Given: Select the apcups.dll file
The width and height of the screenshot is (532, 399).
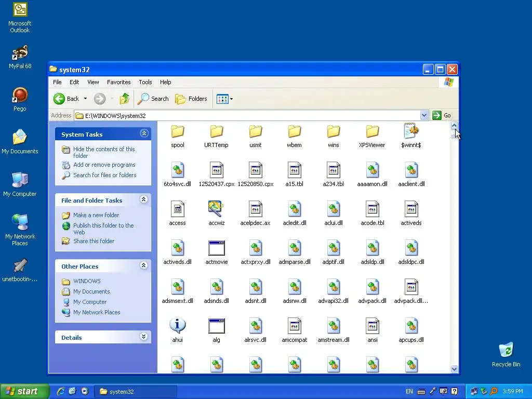Looking at the screenshot, I should click(x=411, y=331).
